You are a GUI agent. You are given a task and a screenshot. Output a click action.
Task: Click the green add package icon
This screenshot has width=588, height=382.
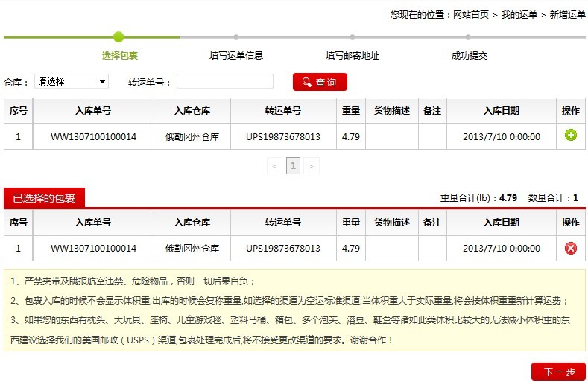[x=571, y=136]
